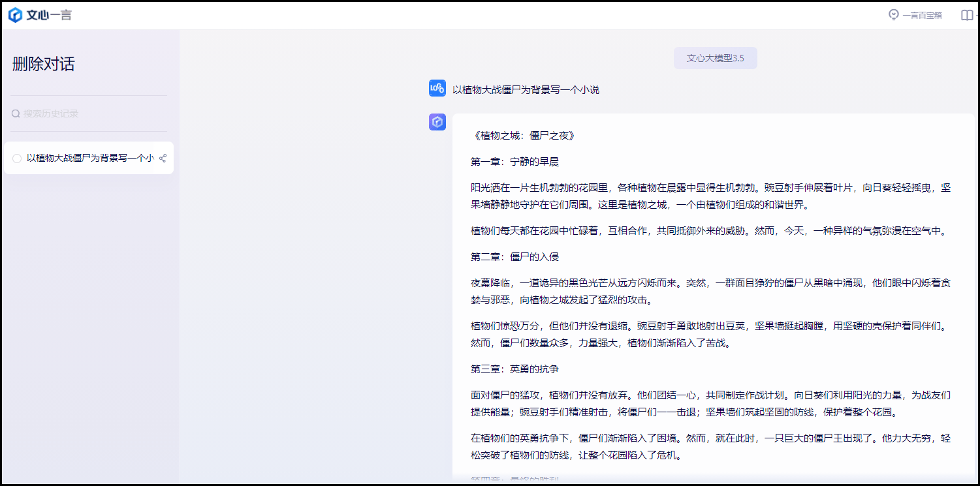
Task: Click the search magnifier icon in sidebar
Action: coord(16,114)
